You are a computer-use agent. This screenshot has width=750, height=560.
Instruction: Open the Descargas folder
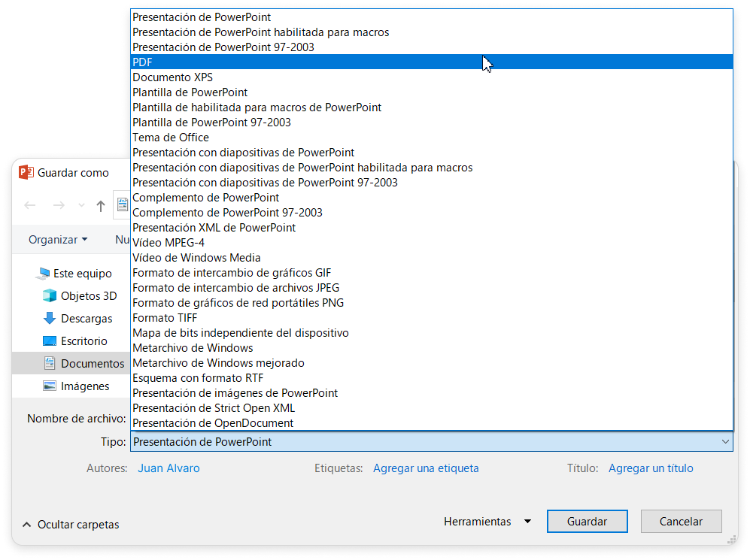[86, 319]
